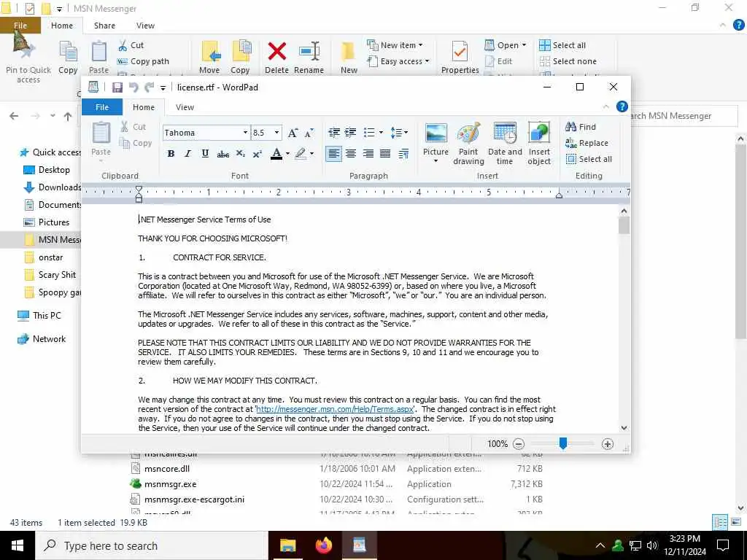The height and width of the screenshot is (560, 747).
Task: Toggle Subscript formatting in WordPad
Action: pyautogui.click(x=240, y=153)
